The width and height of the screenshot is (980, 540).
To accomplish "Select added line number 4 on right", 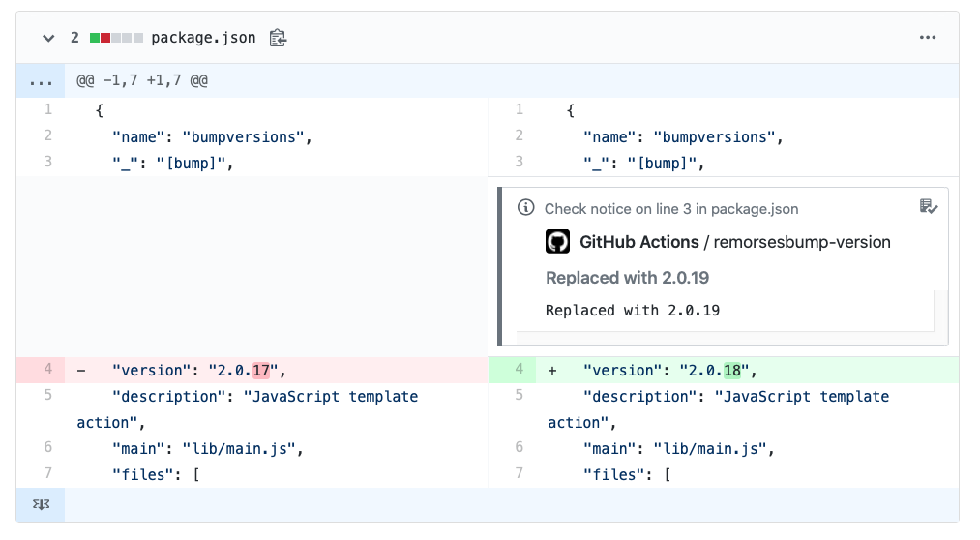I will click(519, 370).
